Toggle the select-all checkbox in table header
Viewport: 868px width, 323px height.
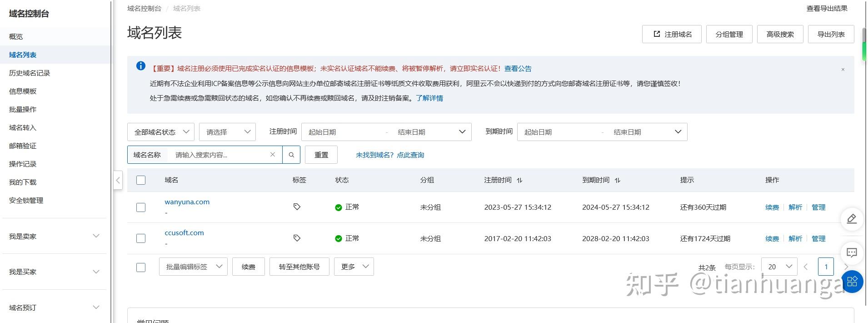click(141, 180)
